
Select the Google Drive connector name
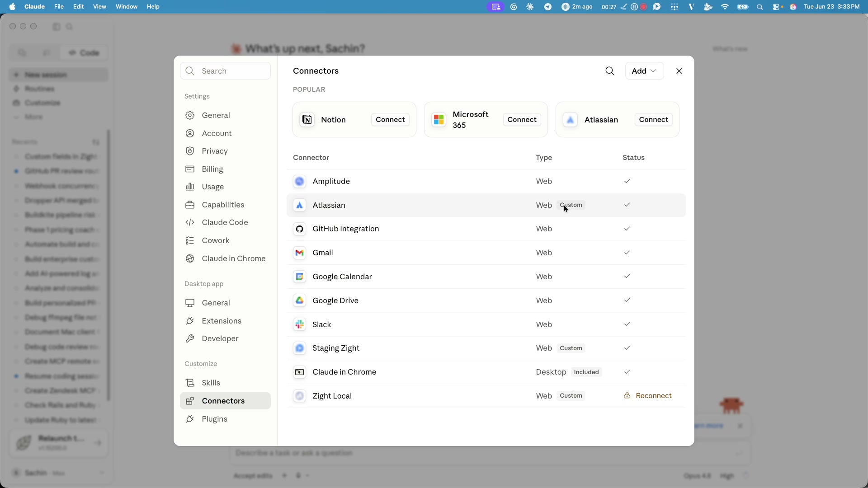pyautogui.click(x=335, y=300)
